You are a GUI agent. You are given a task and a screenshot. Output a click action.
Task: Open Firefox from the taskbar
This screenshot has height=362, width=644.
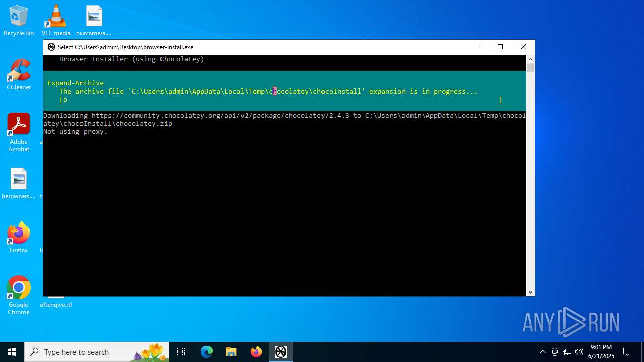tap(256, 352)
